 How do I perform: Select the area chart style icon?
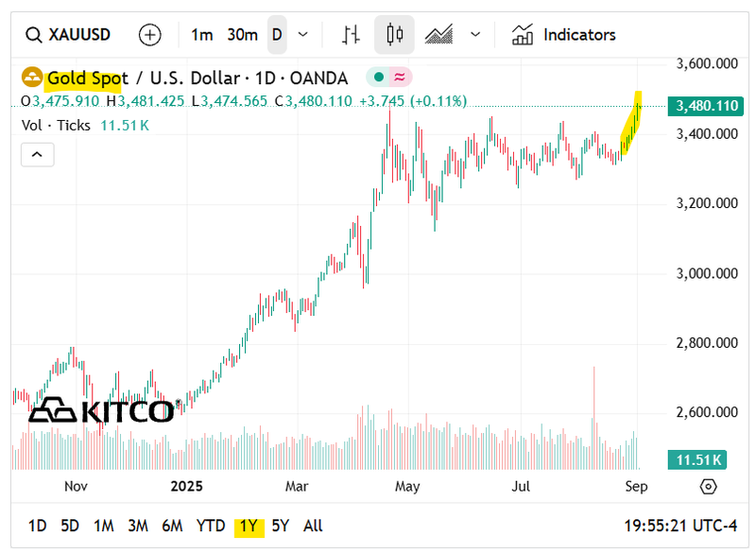tap(439, 34)
